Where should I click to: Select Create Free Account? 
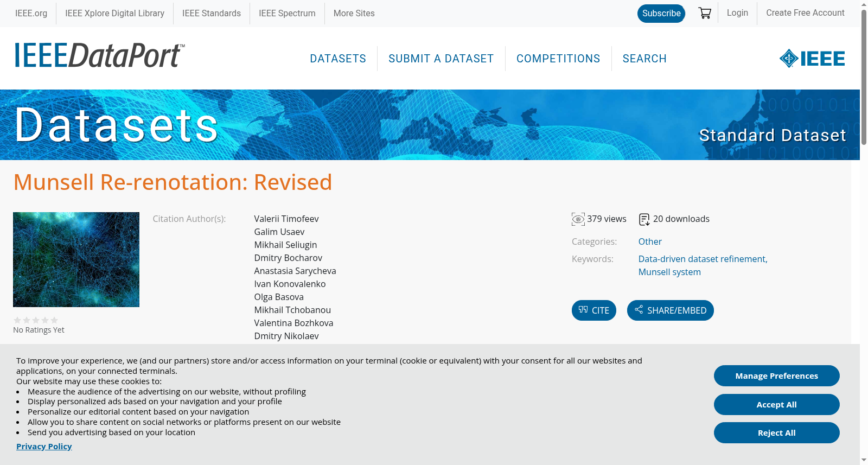click(x=805, y=12)
